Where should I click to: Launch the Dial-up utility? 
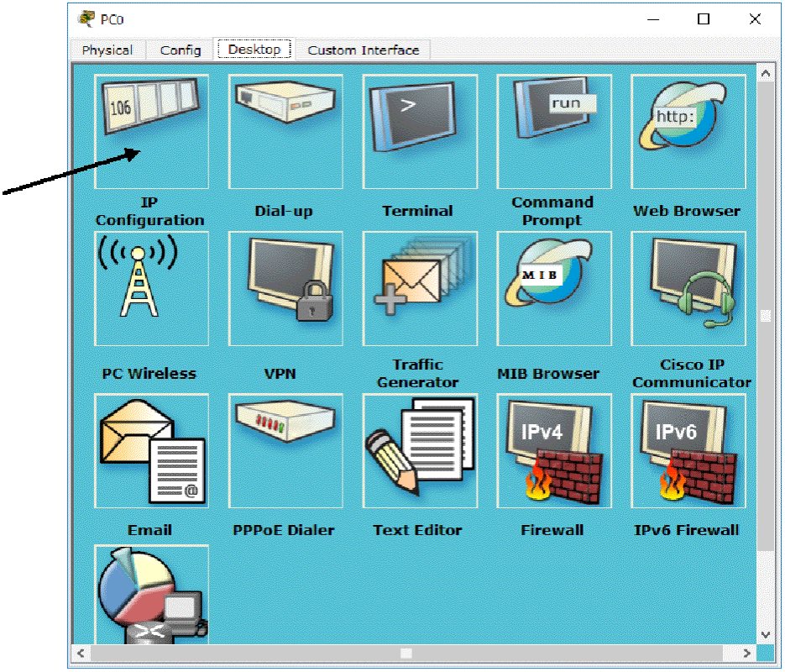285,131
